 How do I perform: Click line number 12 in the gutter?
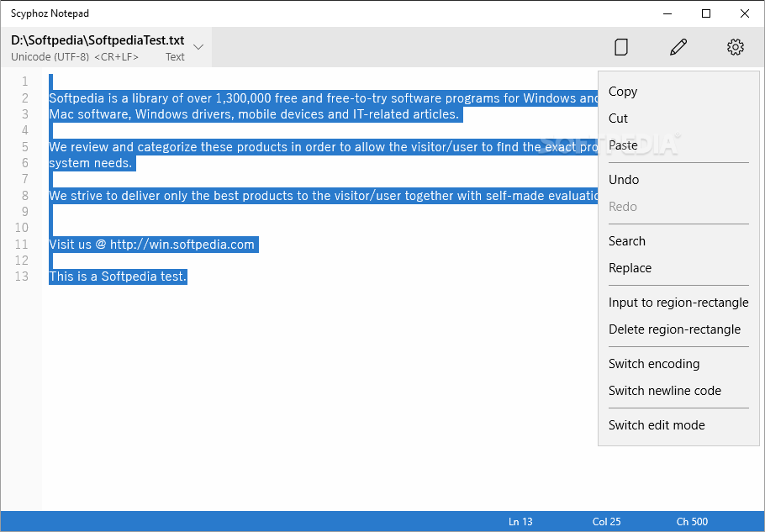pyautogui.click(x=22, y=261)
